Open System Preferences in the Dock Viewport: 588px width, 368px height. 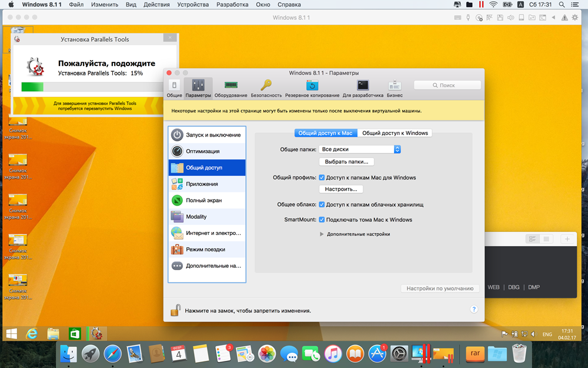[399, 354]
